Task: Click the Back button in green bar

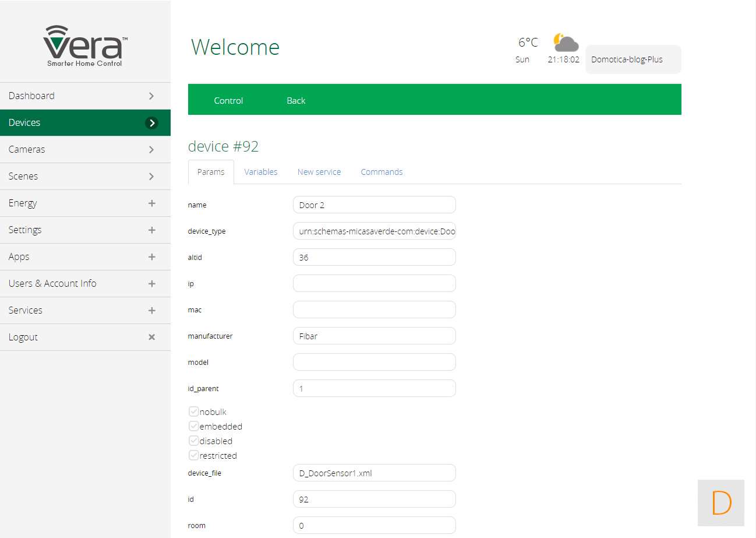Action: pos(296,100)
